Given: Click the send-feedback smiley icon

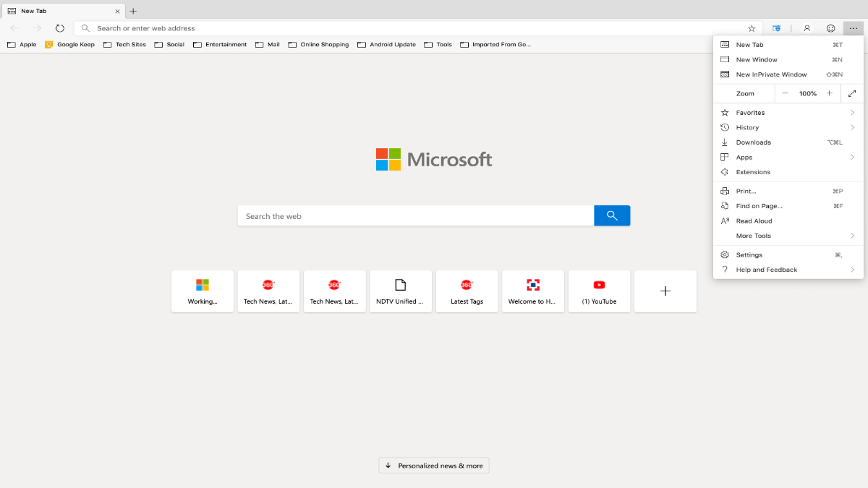Looking at the screenshot, I should [x=830, y=27].
